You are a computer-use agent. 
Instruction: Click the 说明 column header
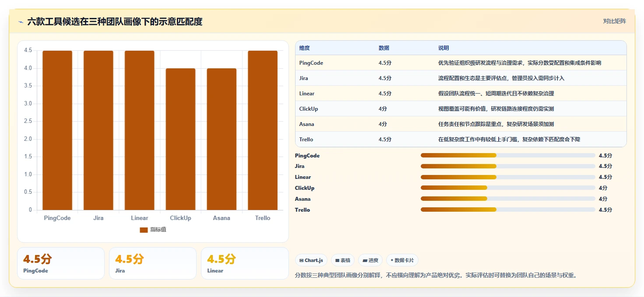[443, 48]
